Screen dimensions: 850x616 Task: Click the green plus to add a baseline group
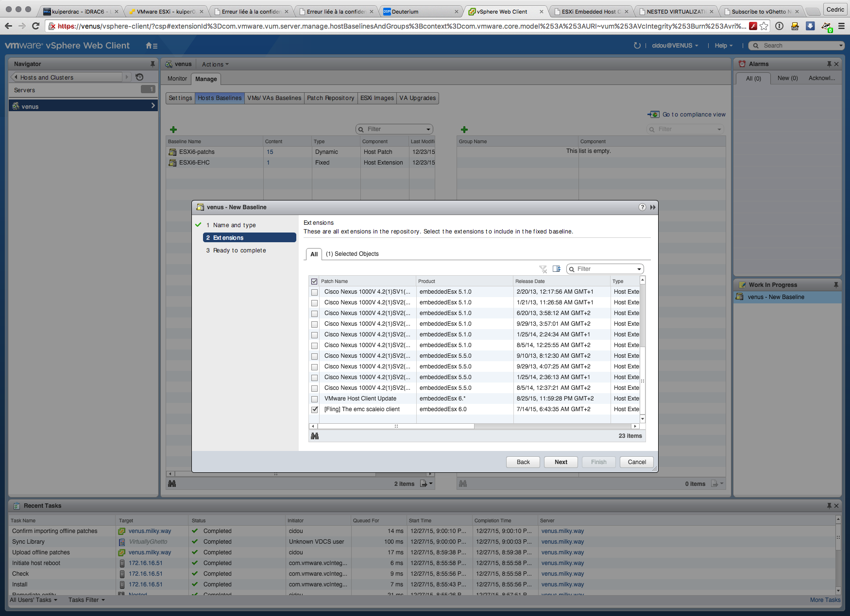point(464,130)
